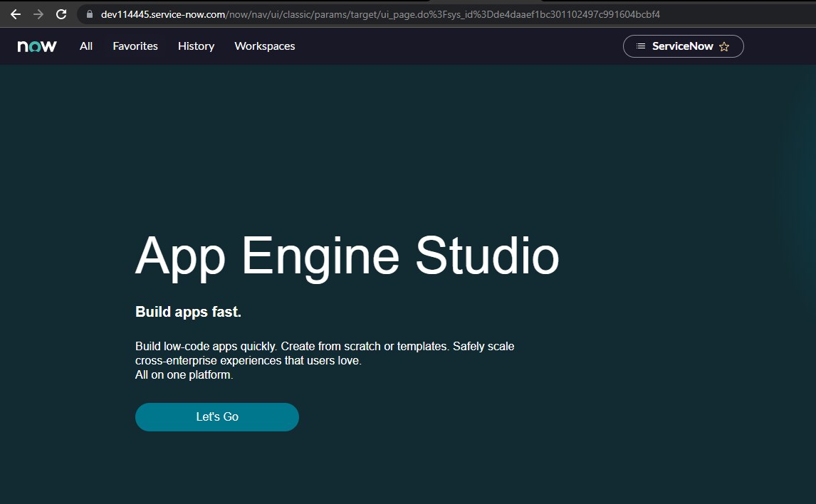Reload the current page

click(x=61, y=14)
